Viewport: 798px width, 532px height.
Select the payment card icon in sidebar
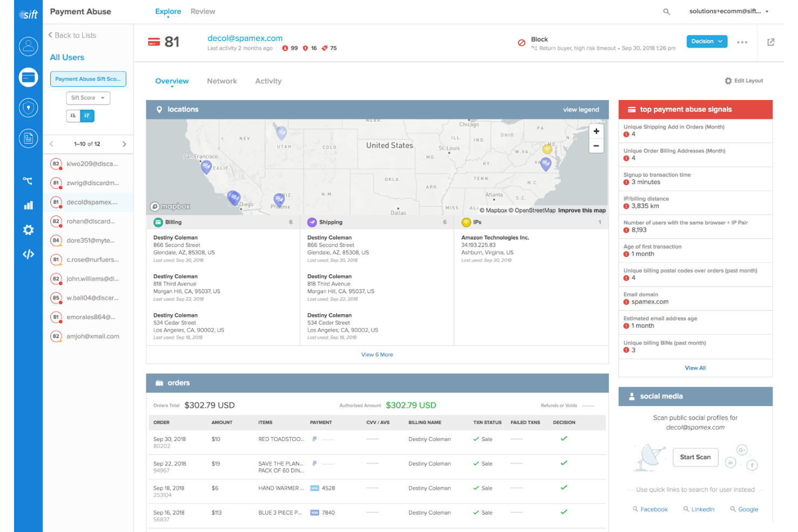click(28, 77)
